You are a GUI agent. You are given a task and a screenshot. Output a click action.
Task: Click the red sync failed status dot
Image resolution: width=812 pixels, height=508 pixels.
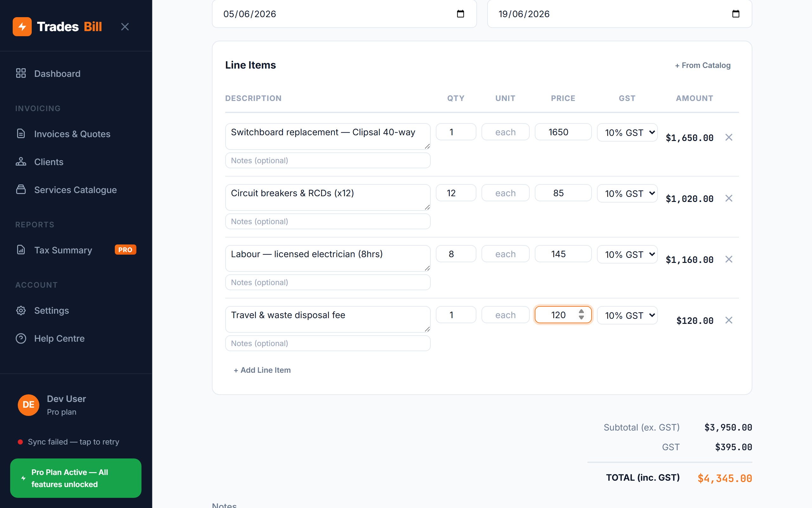(20, 442)
